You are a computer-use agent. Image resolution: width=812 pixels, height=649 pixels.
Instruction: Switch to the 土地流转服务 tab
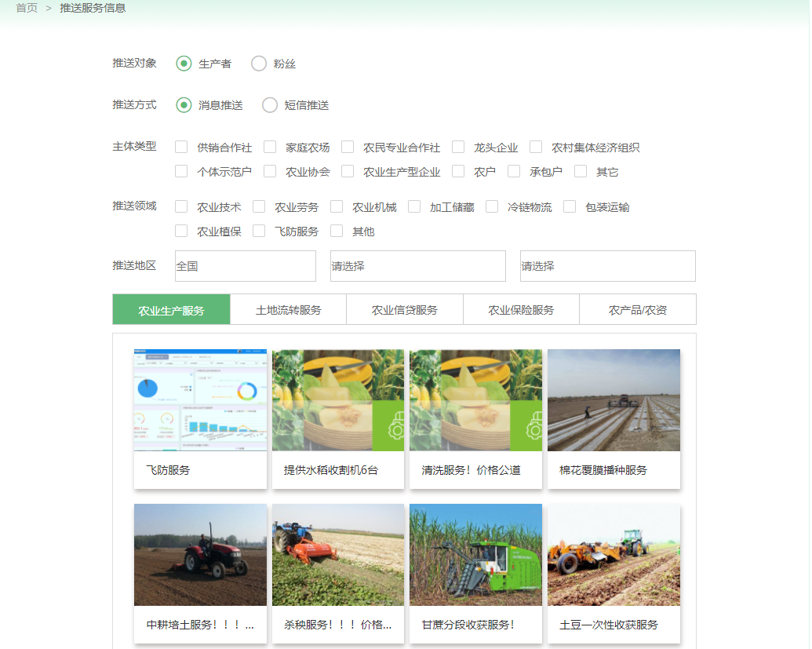tap(288, 310)
